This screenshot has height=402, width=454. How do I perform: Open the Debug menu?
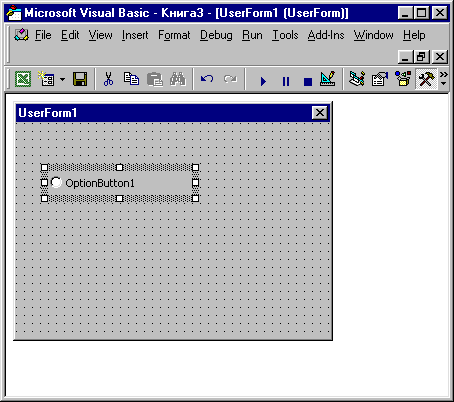[216, 35]
